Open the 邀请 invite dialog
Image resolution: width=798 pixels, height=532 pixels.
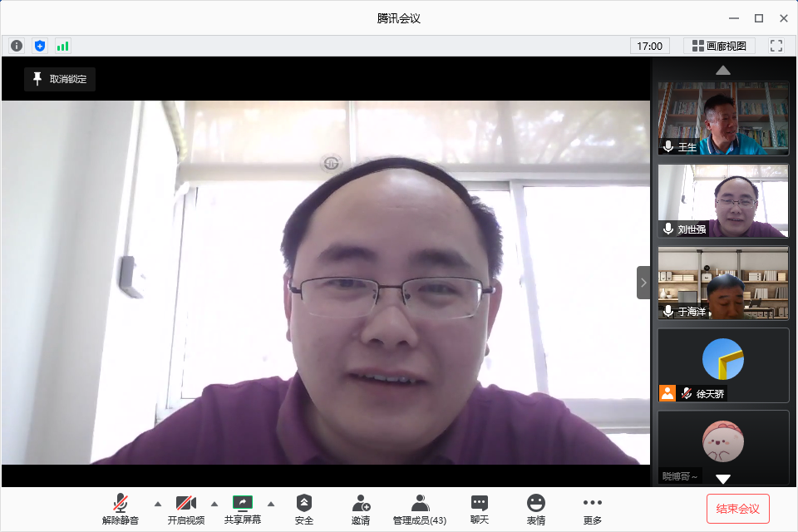361,509
